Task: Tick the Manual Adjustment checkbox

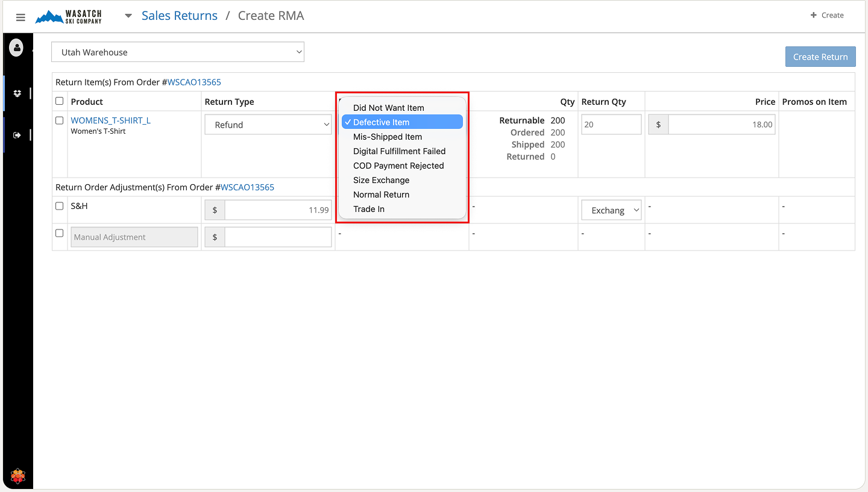Action: (x=60, y=233)
